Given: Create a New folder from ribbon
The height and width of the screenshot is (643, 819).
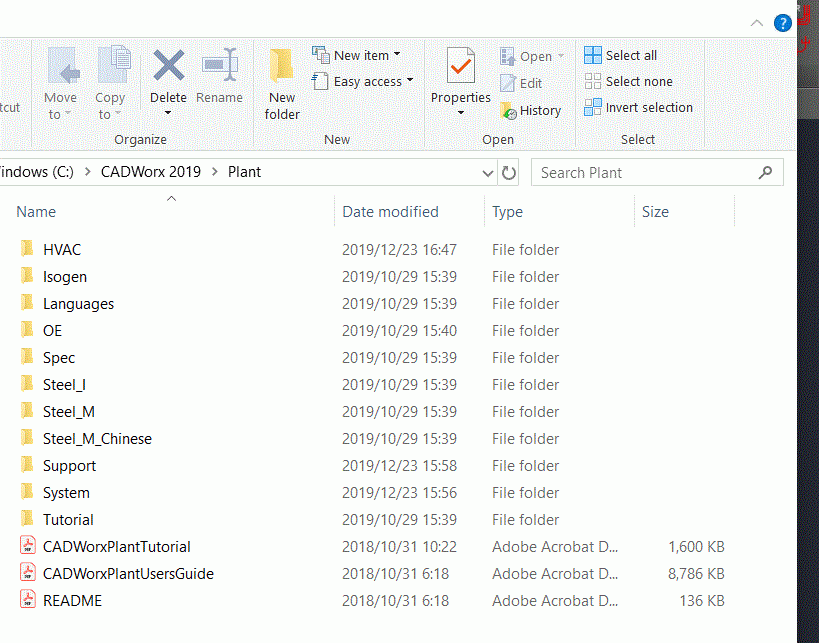Looking at the screenshot, I should pyautogui.click(x=282, y=84).
